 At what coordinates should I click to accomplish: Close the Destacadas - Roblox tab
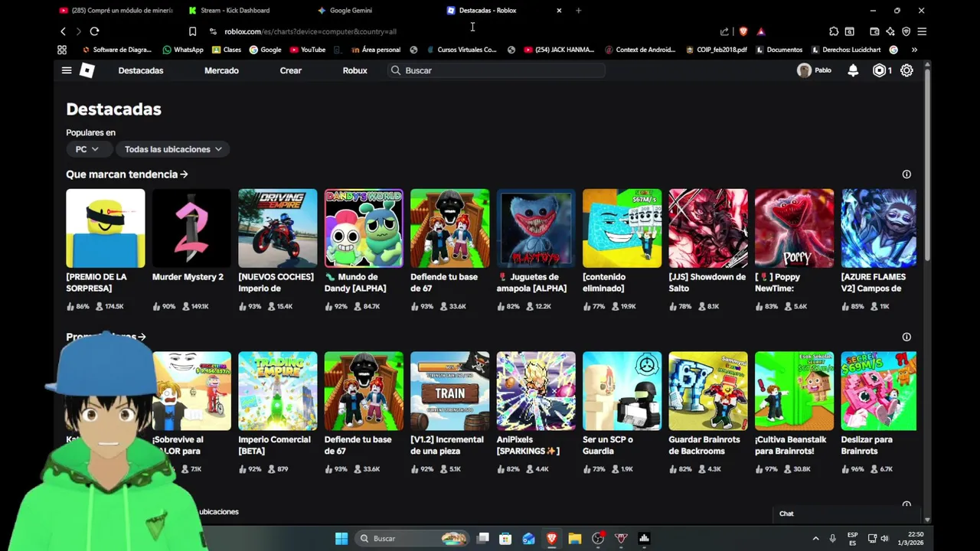(x=559, y=11)
